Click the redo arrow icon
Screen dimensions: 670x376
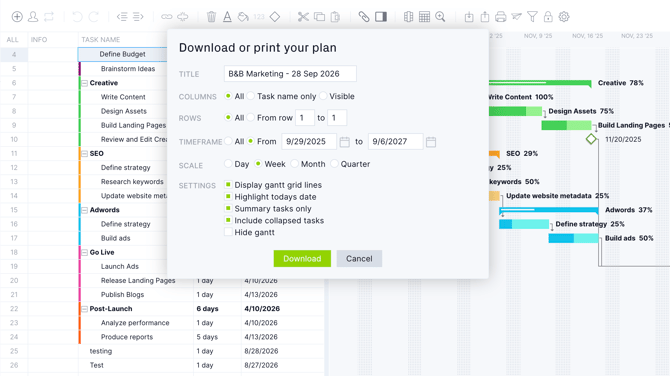pos(94,17)
